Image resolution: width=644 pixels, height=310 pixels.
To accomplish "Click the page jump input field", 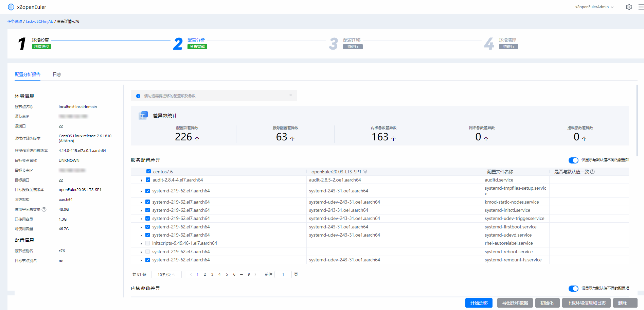I will point(283,274).
